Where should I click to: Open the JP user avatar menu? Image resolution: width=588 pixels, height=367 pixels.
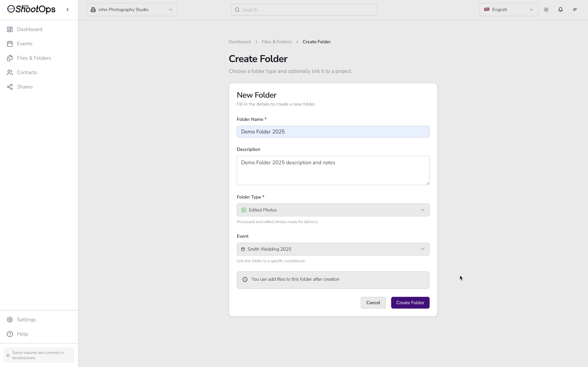575,9
